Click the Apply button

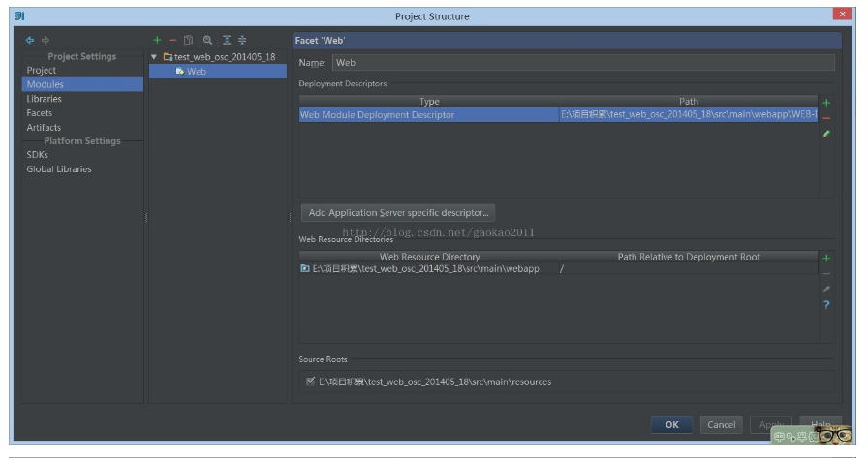[771, 424]
